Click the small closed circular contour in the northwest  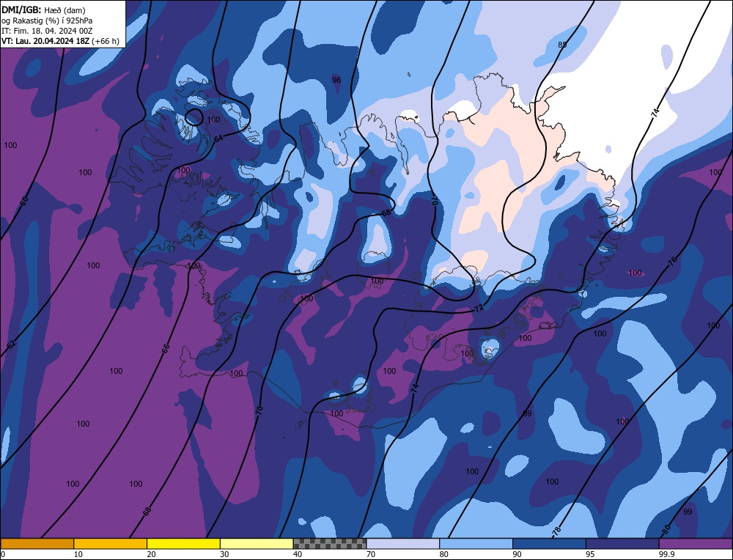(194, 117)
